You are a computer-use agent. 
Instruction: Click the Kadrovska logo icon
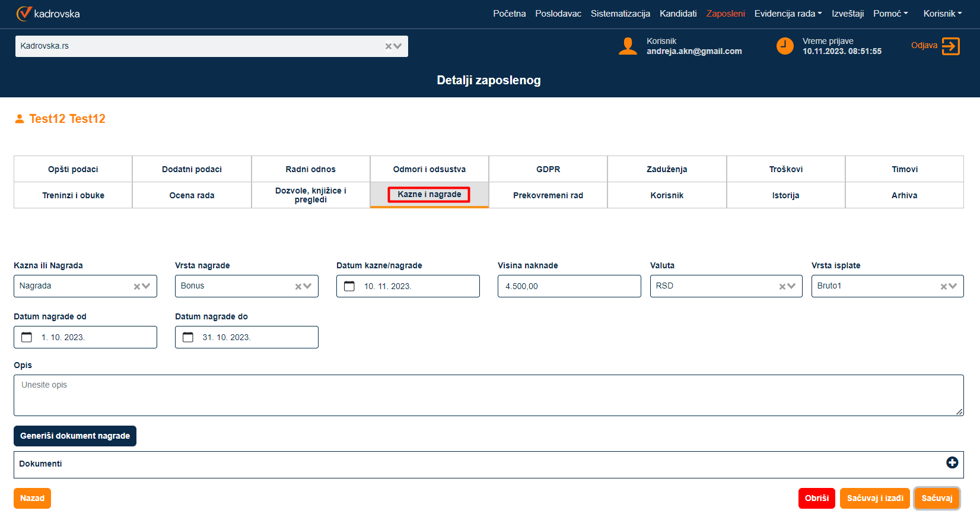click(x=24, y=14)
